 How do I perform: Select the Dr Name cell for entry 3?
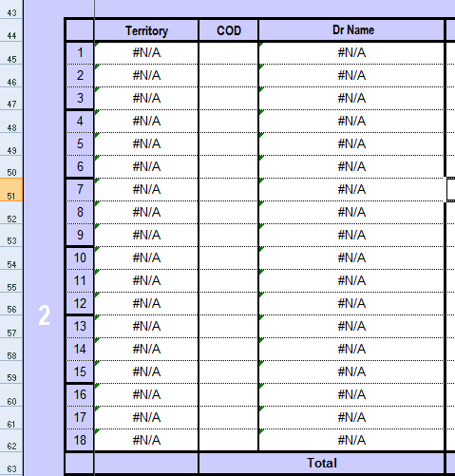[x=351, y=98]
